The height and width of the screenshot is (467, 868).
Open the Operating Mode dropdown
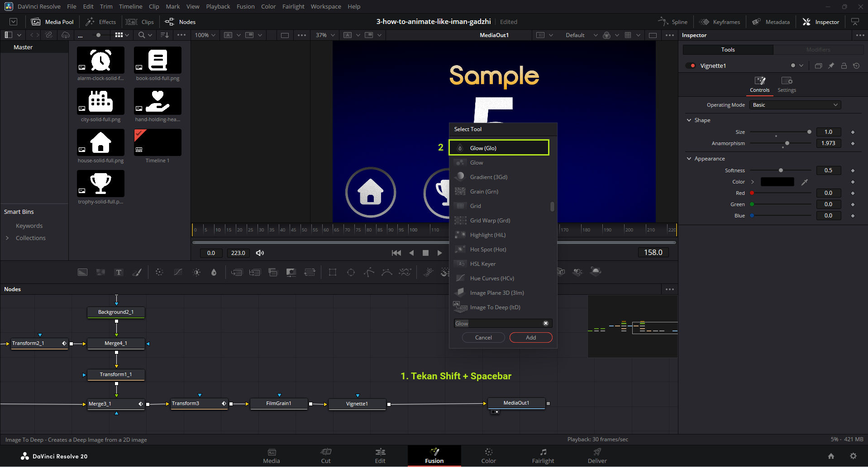tap(795, 105)
